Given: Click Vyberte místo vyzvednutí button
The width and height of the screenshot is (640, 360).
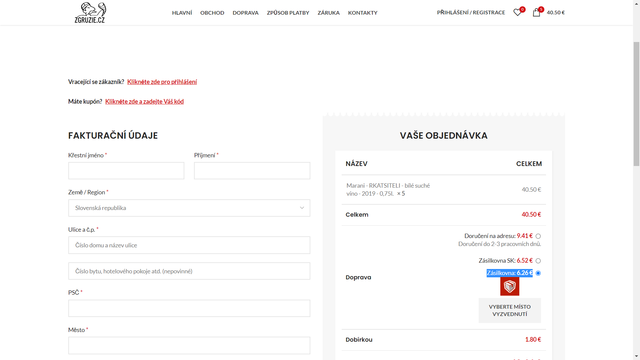Looking at the screenshot, I should coord(510,310).
